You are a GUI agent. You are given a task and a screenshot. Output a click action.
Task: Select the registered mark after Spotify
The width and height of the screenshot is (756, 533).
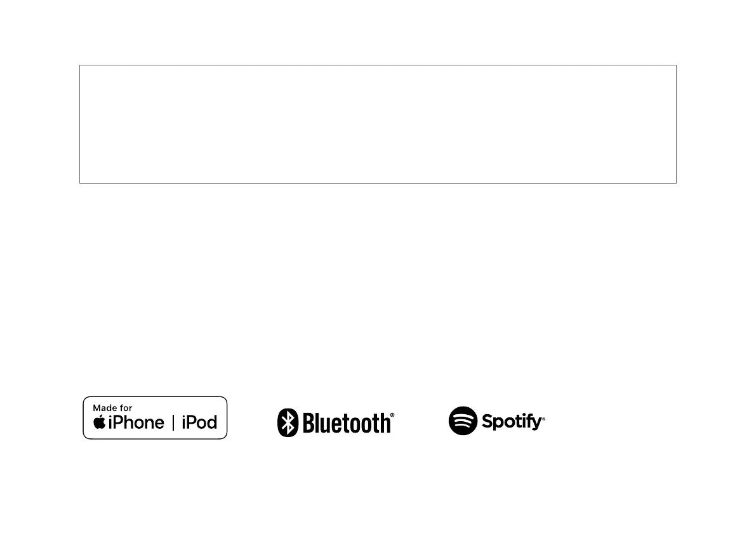pyautogui.click(x=543, y=419)
